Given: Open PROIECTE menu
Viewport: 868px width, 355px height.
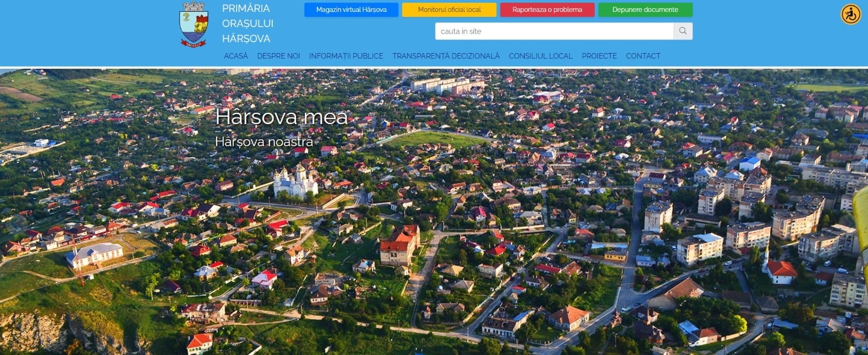Looking at the screenshot, I should click(599, 56).
